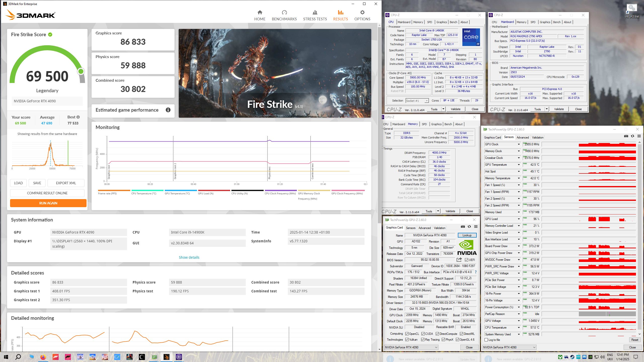This screenshot has width=644, height=362.
Task: Toggle the CUDA checkbox in GPU-Z
Action: 423,334
